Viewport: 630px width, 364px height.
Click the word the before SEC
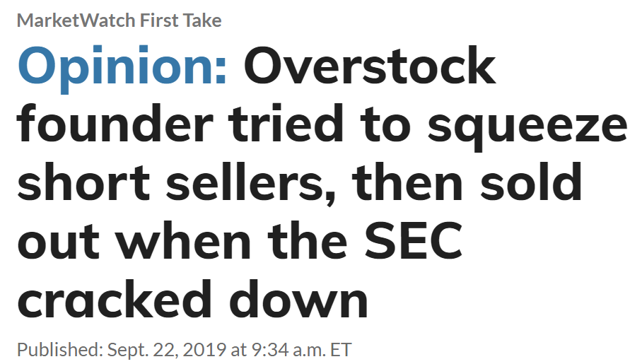tap(308, 241)
